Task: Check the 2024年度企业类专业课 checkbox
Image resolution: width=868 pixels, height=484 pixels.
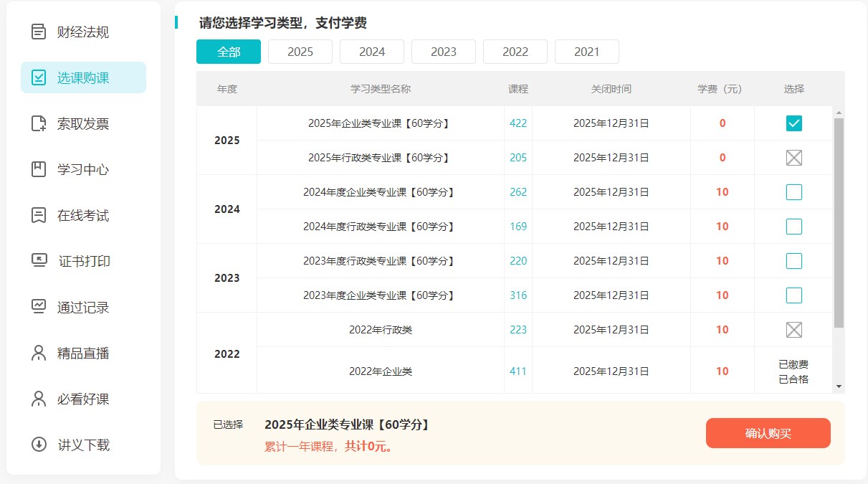Action: (x=793, y=191)
